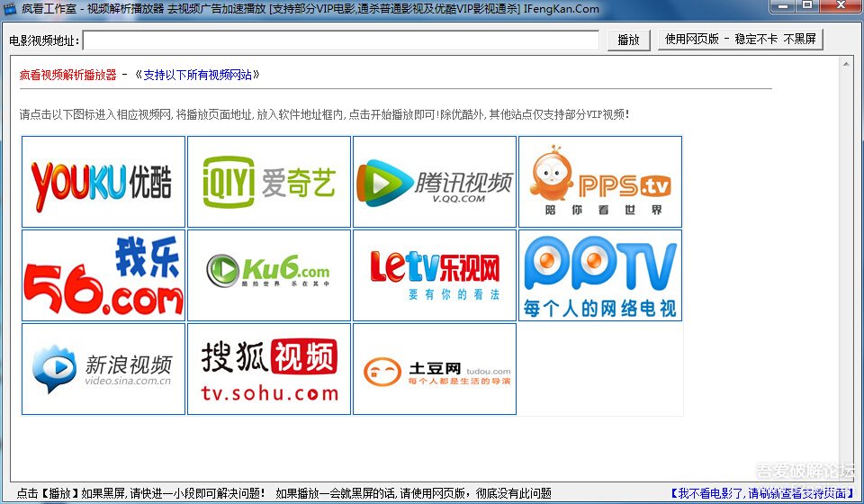Click the status tip starting 点击【播放】如果黑屏
This screenshot has width=864, height=504.
pyautogui.click(x=141, y=493)
